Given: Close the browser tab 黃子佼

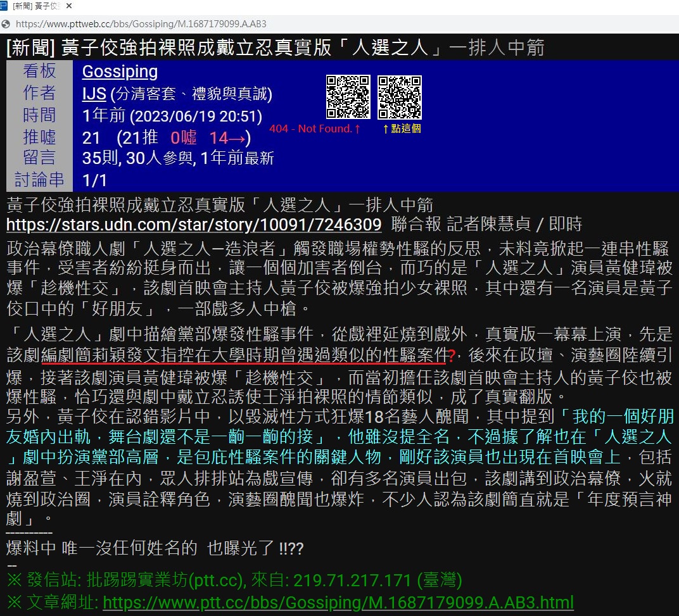Looking at the screenshot, I should (69, 6).
